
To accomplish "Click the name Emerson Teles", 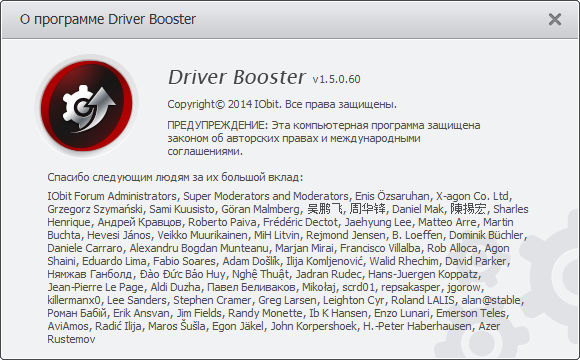I will [471, 313].
